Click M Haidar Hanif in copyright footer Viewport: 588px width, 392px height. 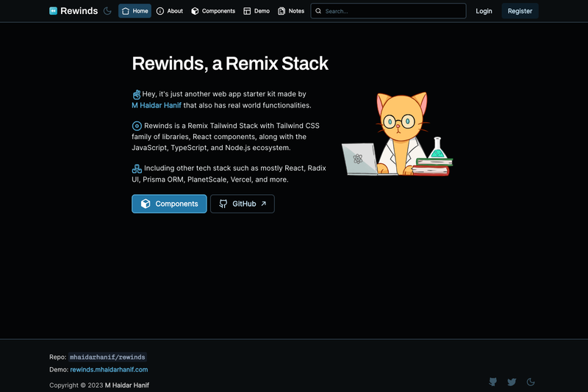point(126,385)
